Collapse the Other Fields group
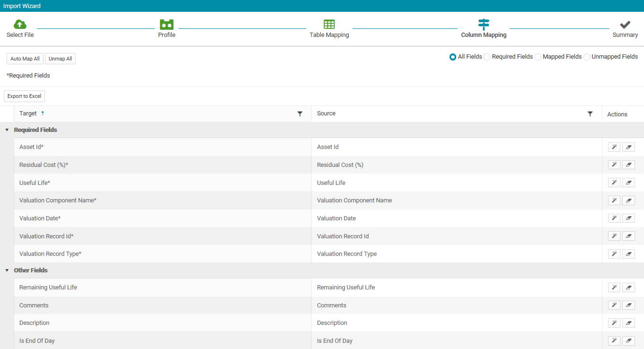The width and height of the screenshot is (644, 349). (7, 270)
